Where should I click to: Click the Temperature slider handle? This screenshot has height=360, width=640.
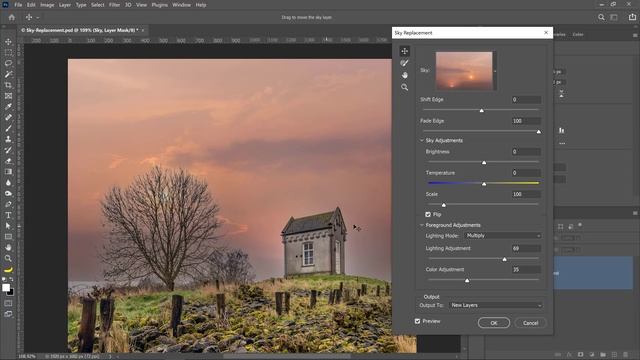click(x=484, y=184)
